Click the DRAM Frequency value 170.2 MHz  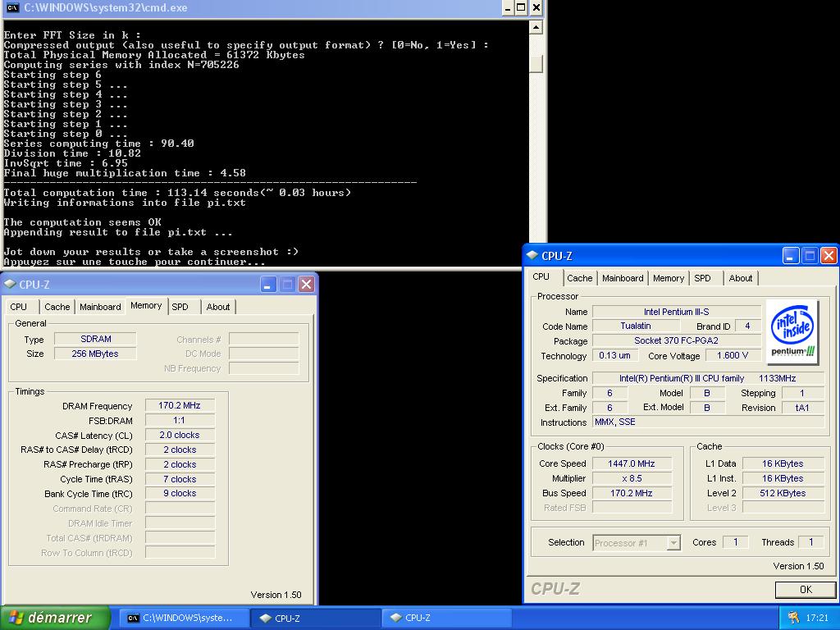pyautogui.click(x=180, y=405)
